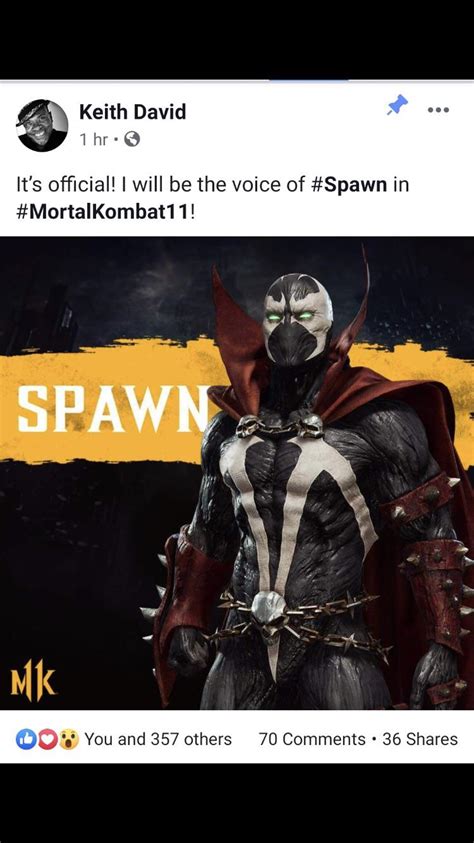
Task: Click the blue thumbs-up Like reaction icon
Action: 25,739
